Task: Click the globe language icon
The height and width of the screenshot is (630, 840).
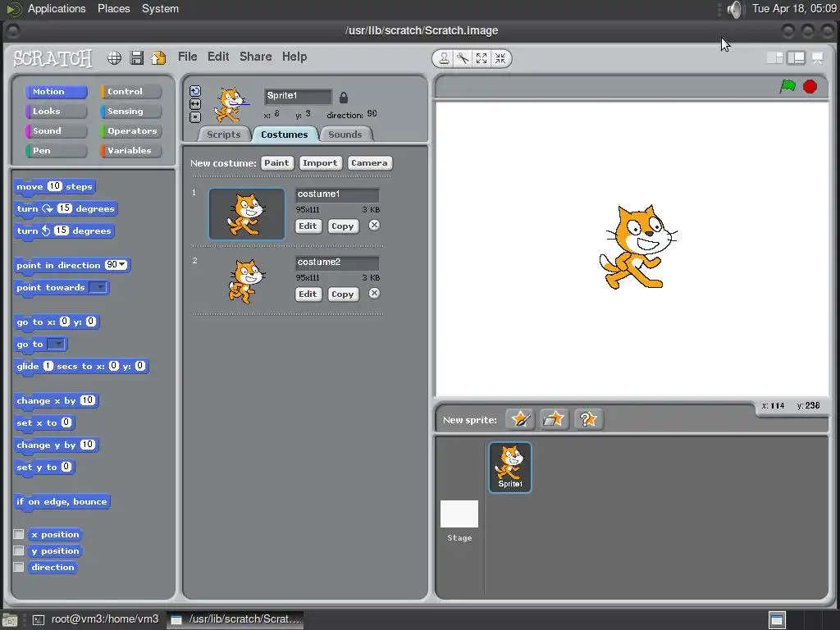Action: [x=114, y=58]
